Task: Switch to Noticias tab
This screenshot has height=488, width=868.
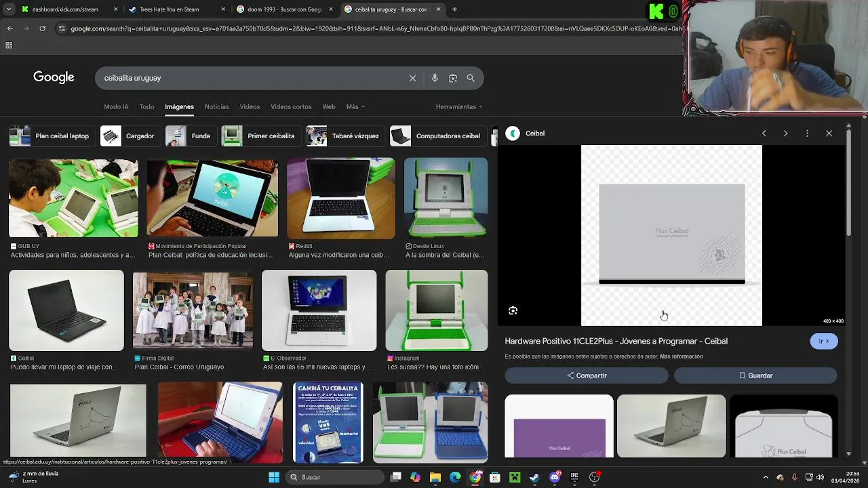Action: 217,107
